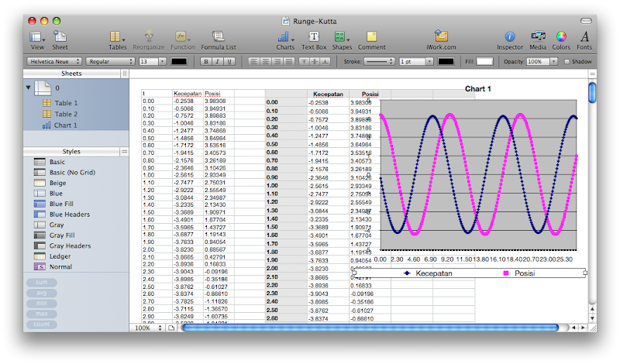This screenshot has height=364, width=620.
Task: Open the Colors picker
Action: pyautogui.click(x=561, y=36)
